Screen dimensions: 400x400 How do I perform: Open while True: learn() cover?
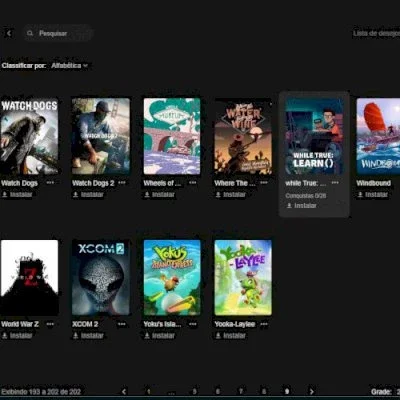[314, 136]
